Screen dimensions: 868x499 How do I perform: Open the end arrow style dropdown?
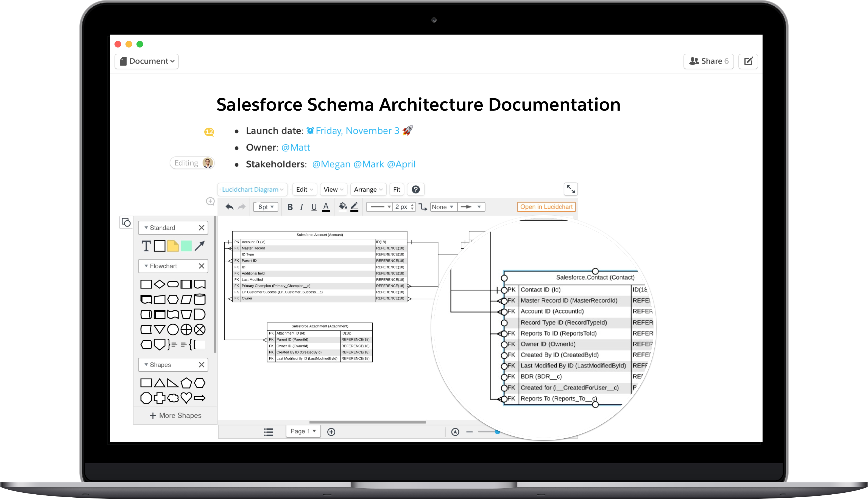point(471,207)
